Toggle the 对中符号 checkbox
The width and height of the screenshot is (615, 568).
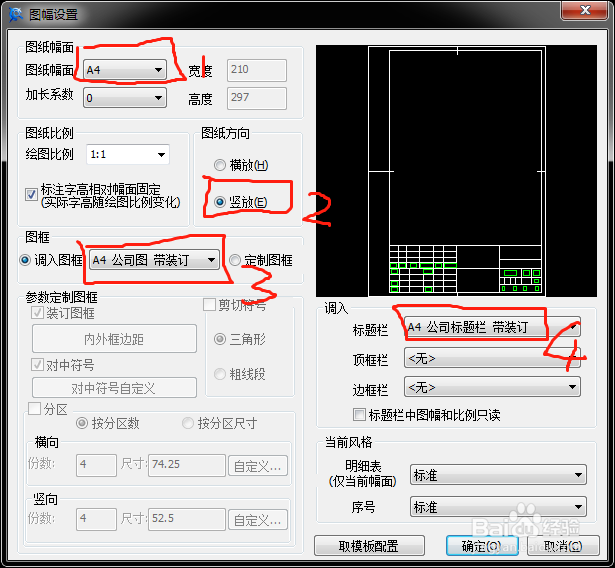coord(37,365)
